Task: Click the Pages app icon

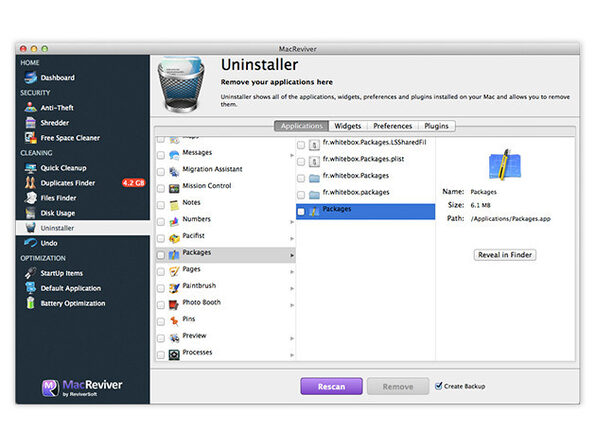Action: click(x=174, y=272)
